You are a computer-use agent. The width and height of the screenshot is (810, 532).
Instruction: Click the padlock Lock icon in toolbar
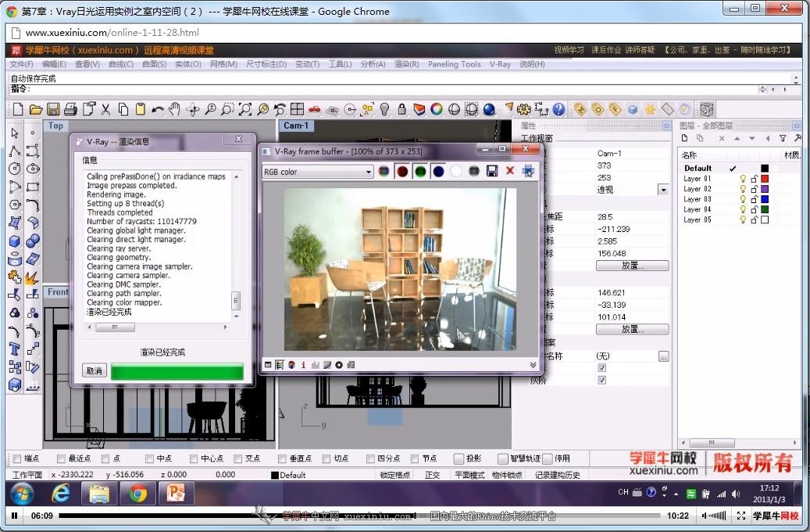(x=401, y=109)
